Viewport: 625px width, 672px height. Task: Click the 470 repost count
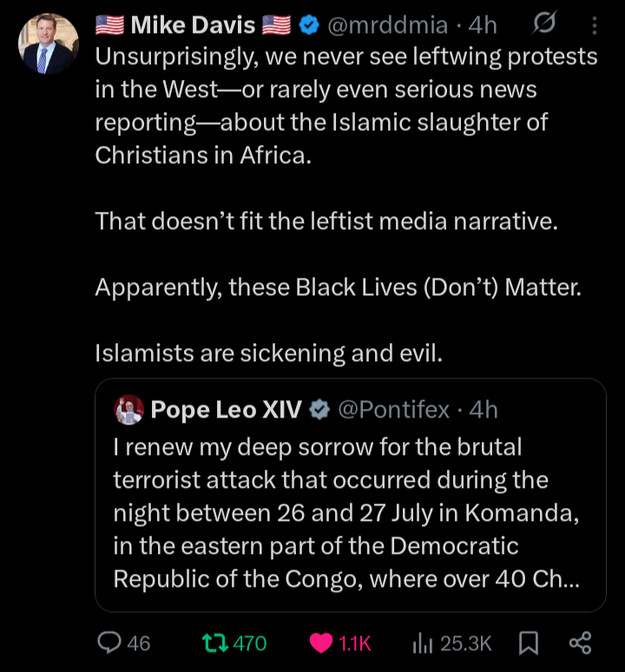pos(250,643)
